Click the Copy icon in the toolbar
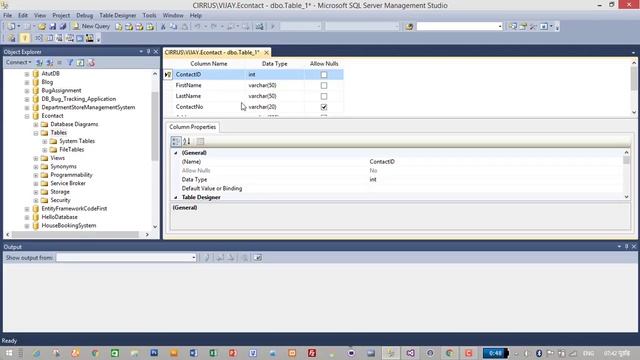This screenshot has width=640, height=360. [x=173, y=27]
